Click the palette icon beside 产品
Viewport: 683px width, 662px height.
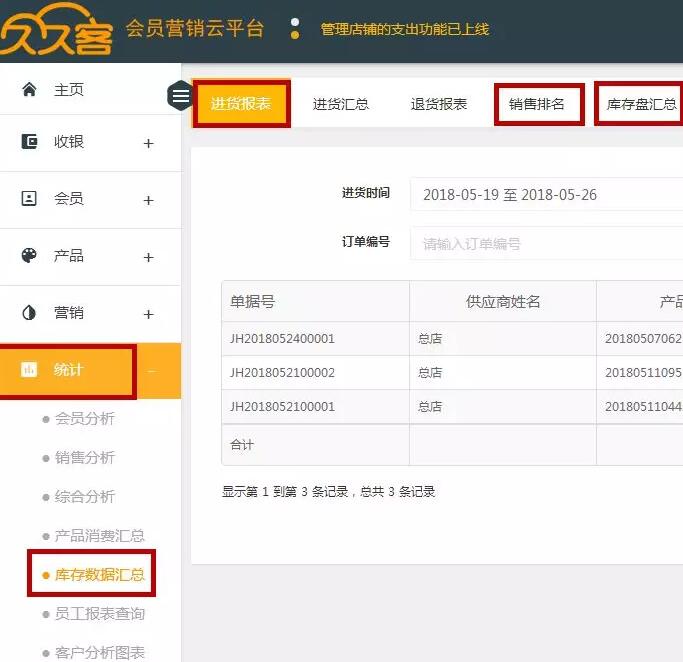coord(29,256)
